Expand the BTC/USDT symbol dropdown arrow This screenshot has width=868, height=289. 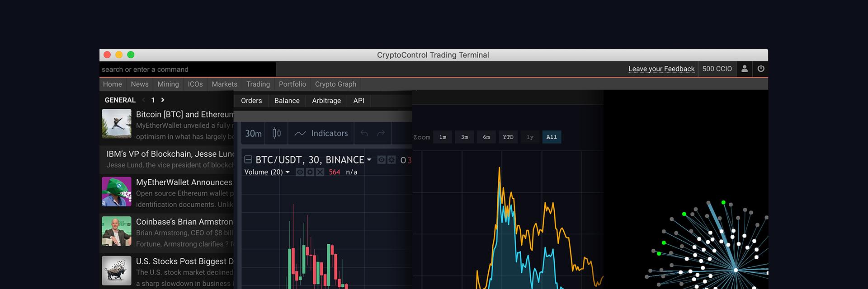(369, 160)
